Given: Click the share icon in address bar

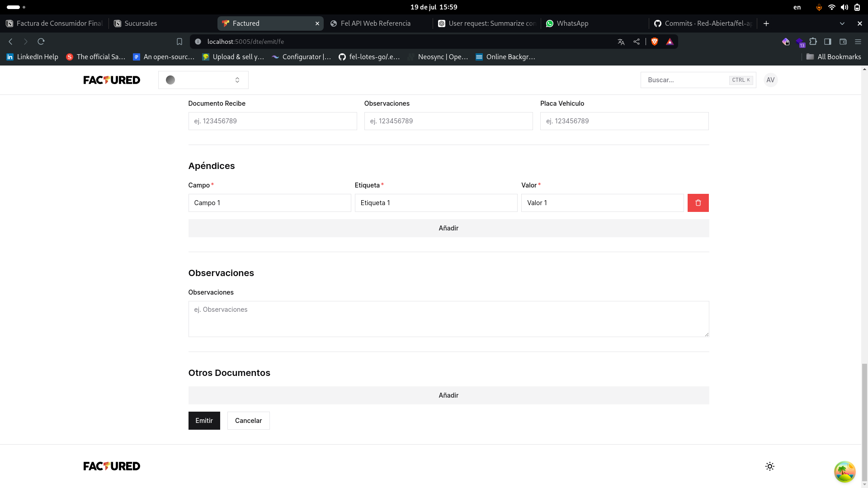Looking at the screenshot, I should point(637,42).
